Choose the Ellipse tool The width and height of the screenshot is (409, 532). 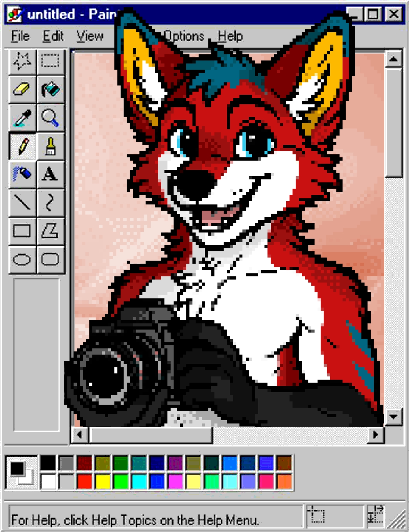[22, 259]
